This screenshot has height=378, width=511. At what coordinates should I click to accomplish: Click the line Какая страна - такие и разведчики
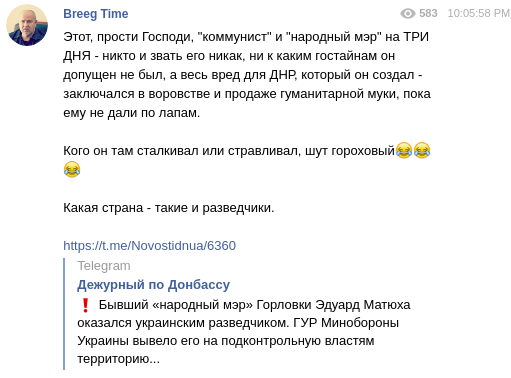click(x=169, y=208)
